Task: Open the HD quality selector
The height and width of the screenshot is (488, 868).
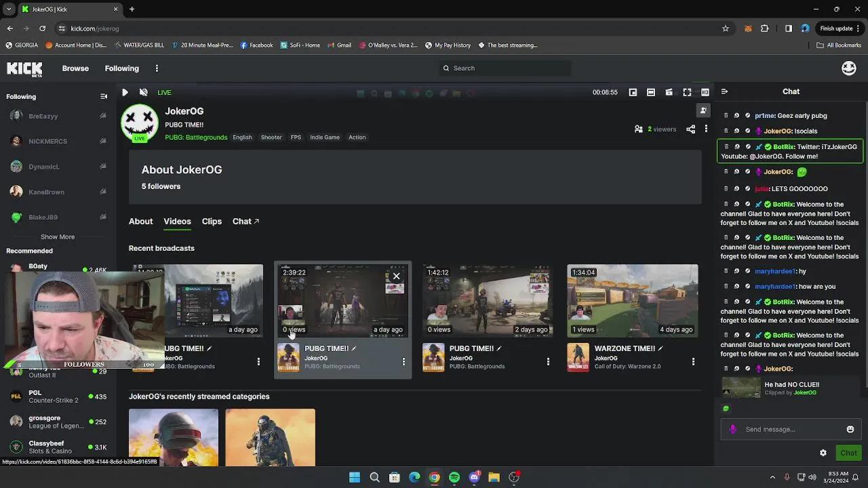Action: pyautogui.click(x=705, y=92)
